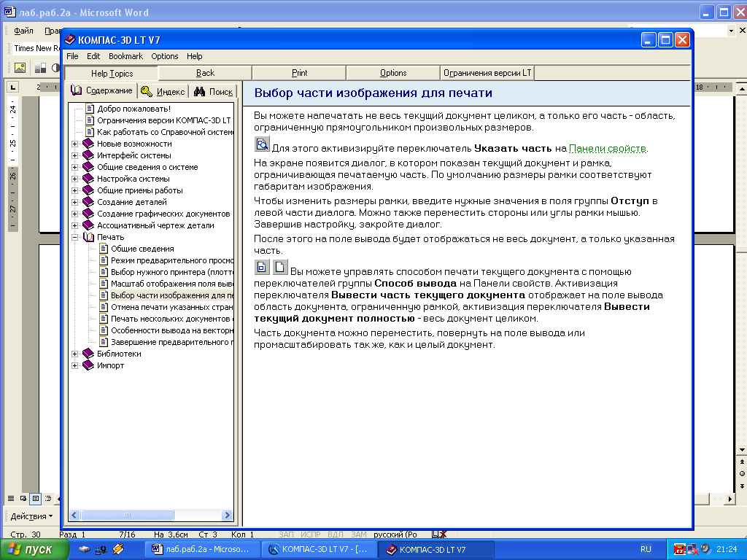Image resolution: width=747 pixels, height=560 pixels.
Task: Expand Общие сведения о системе node
Action: [x=75, y=167]
